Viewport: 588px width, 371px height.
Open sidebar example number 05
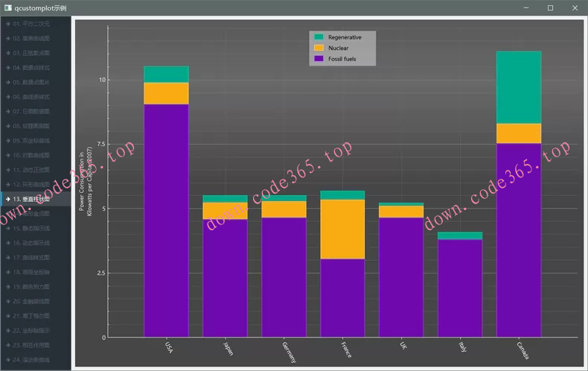(35, 82)
